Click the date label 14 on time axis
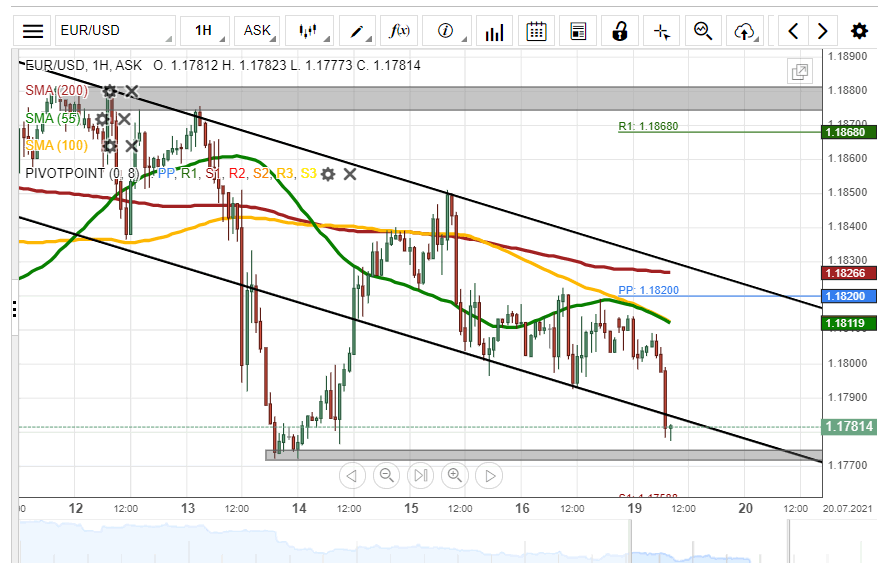 point(299,508)
